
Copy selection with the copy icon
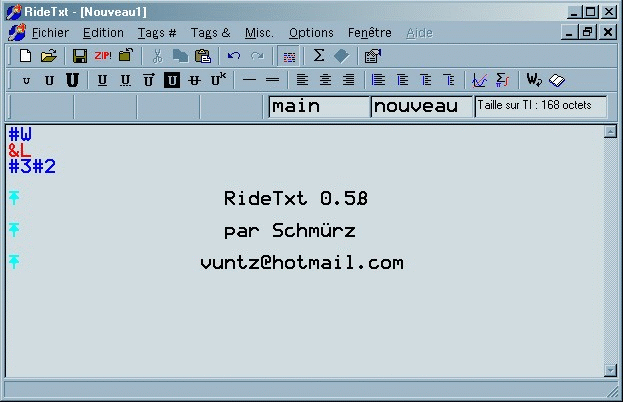pos(180,56)
